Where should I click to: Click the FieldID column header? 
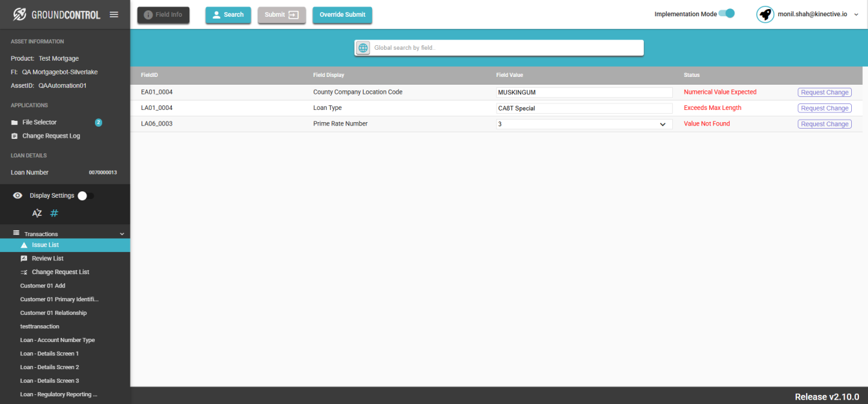(x=149, y=76)
